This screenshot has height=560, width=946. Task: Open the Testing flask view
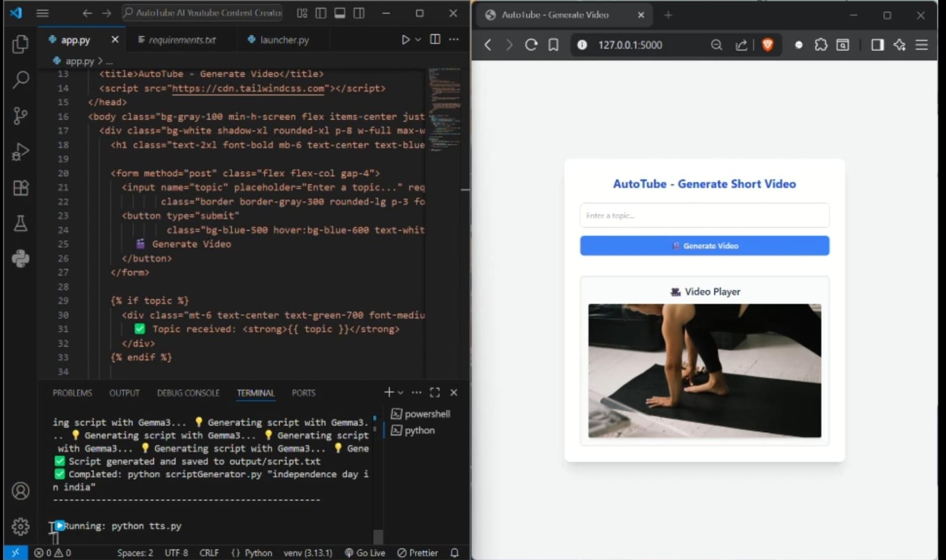(20, 224)
